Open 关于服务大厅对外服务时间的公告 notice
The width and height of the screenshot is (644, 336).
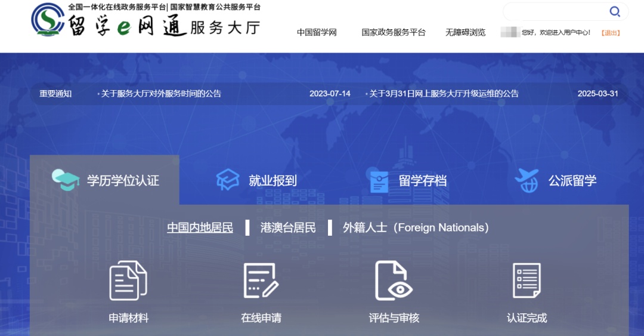coord(161,93)
